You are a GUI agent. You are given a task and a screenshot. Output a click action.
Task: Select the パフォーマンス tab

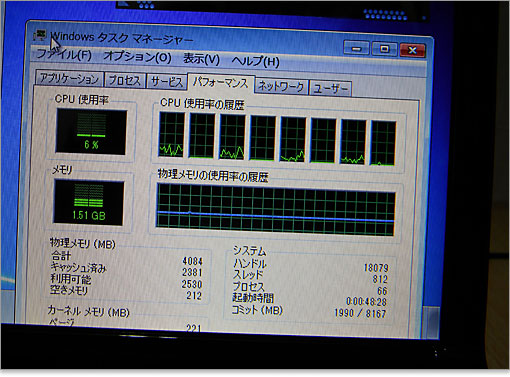(221, 82)
